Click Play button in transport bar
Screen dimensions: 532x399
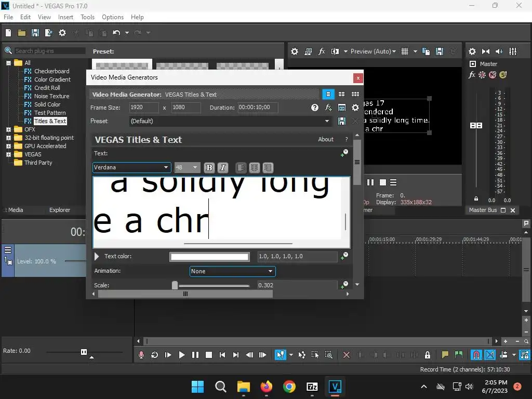pos(181,355)
